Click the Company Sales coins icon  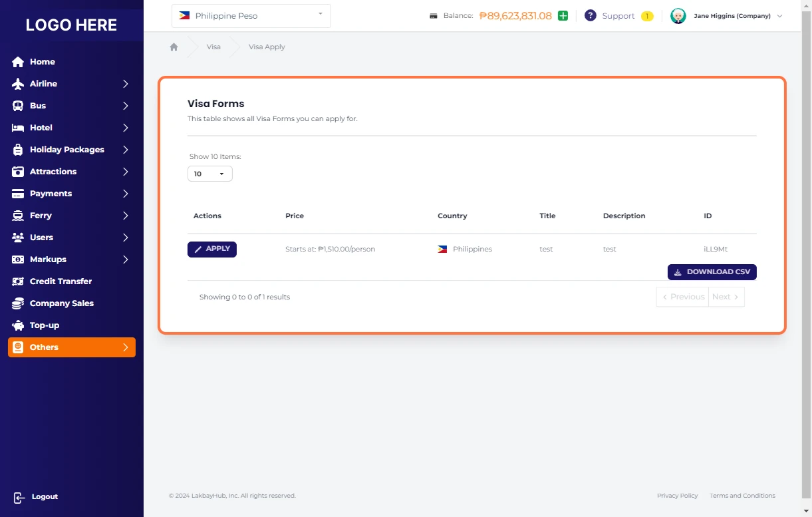coord(18,303)
